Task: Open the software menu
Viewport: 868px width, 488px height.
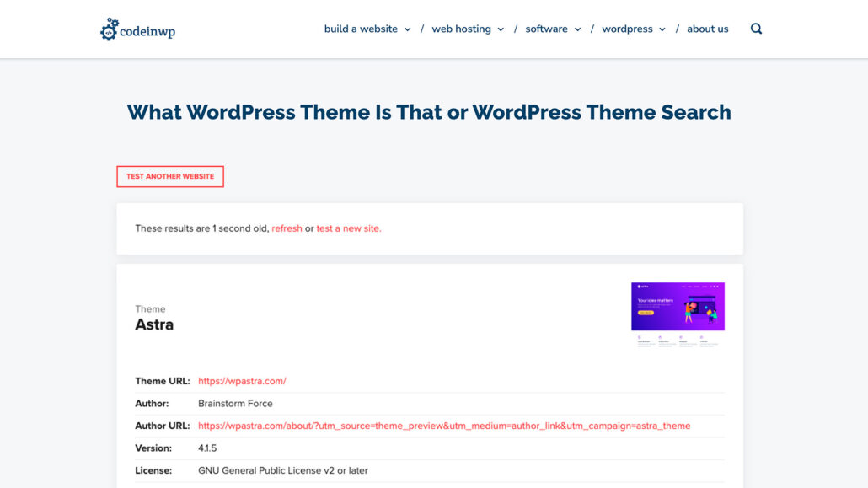Action: pyautogui.click(x=547, y=29)
